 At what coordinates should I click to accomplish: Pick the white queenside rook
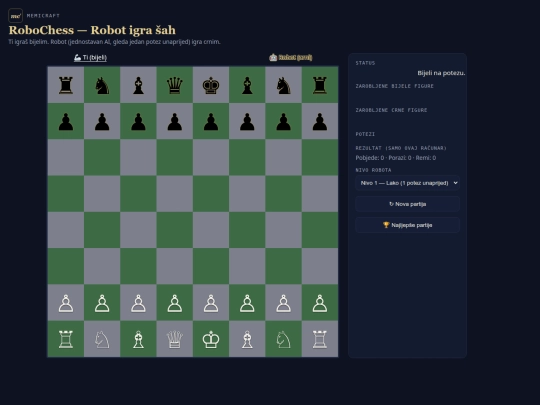click(66, 339)
